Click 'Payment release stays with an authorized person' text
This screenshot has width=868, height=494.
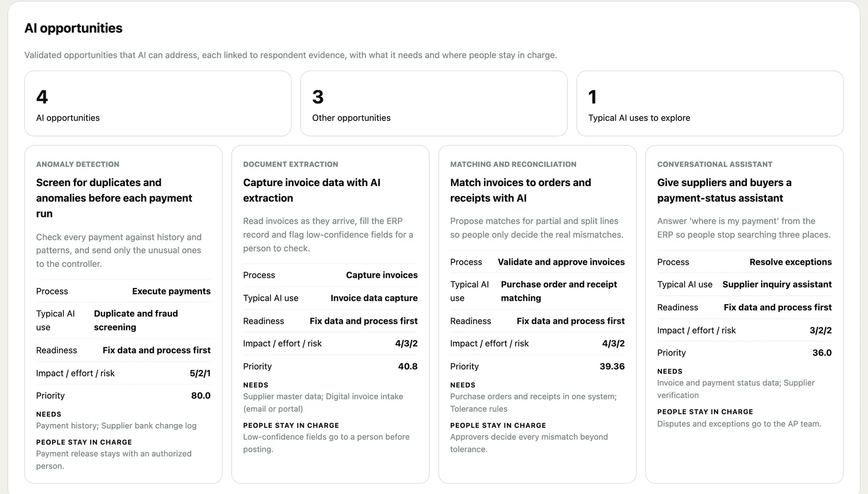click(x=114, y=460)
